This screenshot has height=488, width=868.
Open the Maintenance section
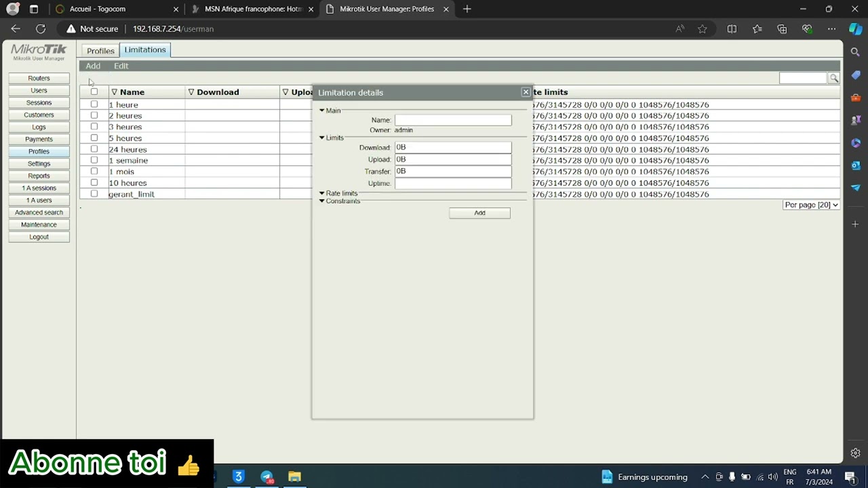click(39, 224)
